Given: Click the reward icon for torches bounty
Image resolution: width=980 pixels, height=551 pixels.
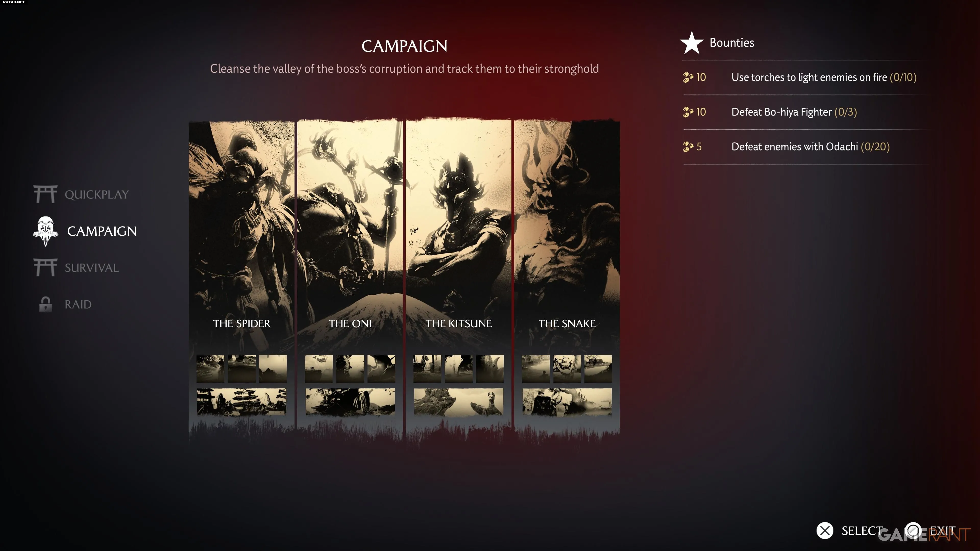Looking at the screenshot, I should [688, 77].
